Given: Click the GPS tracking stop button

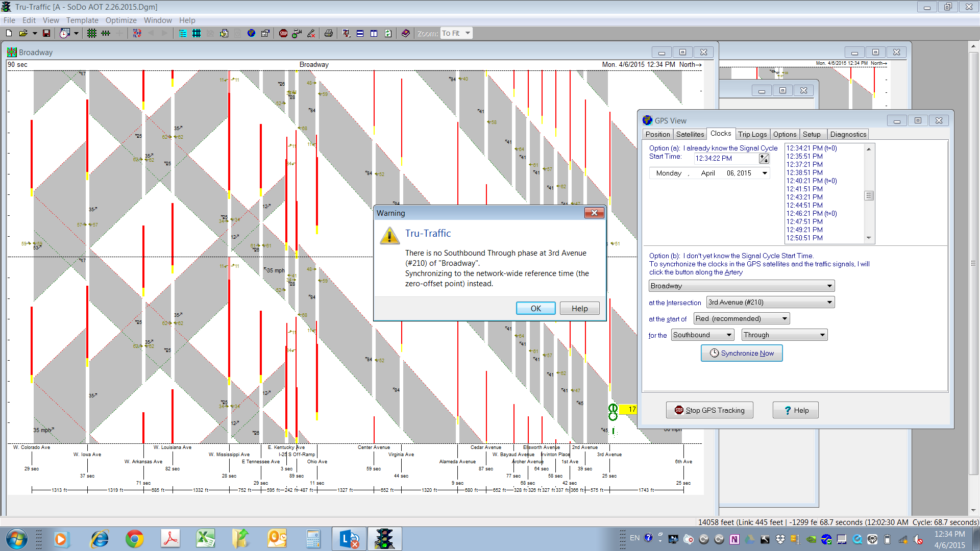Looking at the screenshot, I should tap(709, 410).
